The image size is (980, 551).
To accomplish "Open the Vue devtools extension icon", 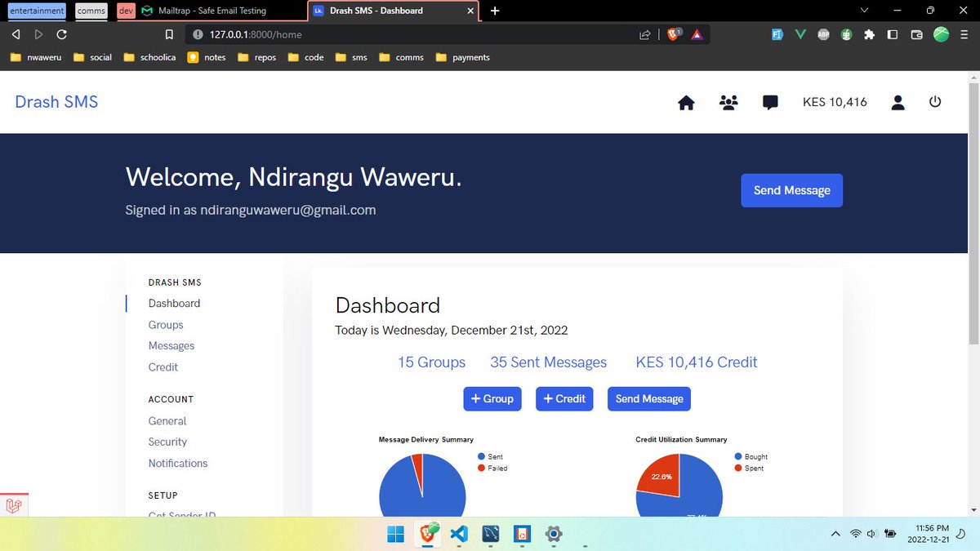I will (x=800, y=34).
